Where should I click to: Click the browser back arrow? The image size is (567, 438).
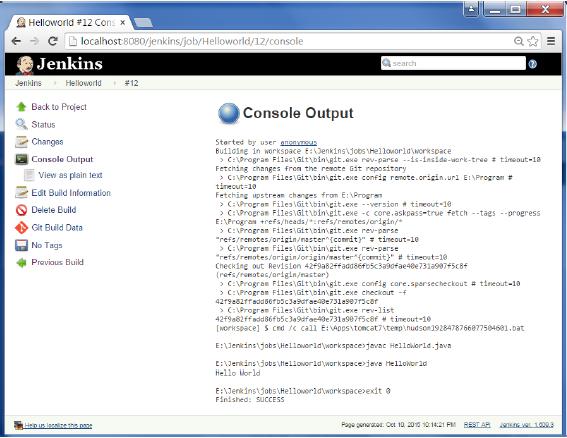click(x=16, y=41)
